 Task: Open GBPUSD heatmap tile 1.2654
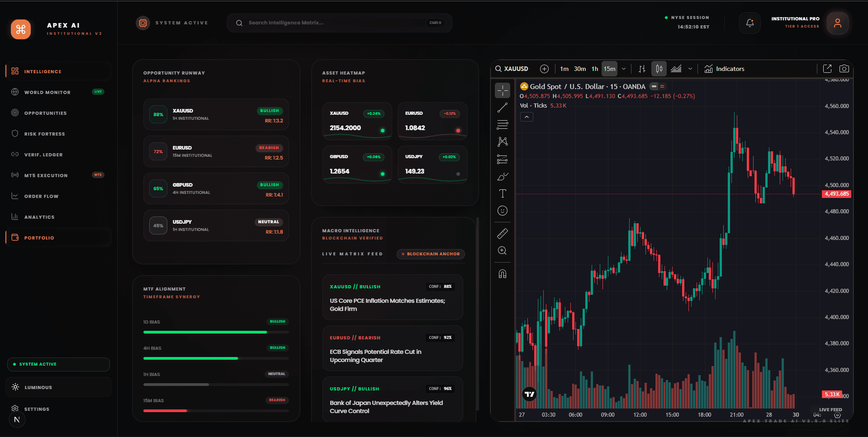point(357,164)
